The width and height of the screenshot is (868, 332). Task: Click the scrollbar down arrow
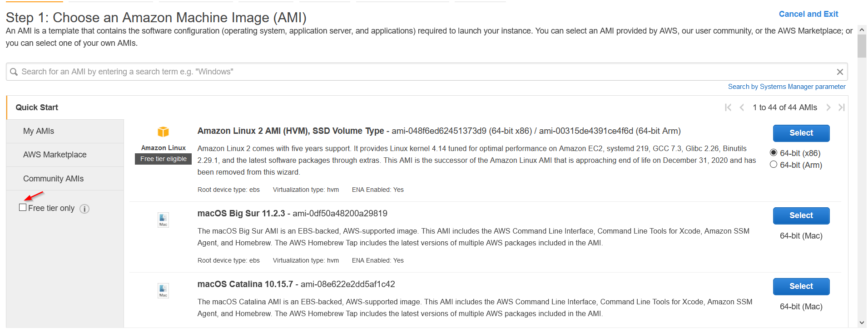pyautogui.click(x=862, y=322)
